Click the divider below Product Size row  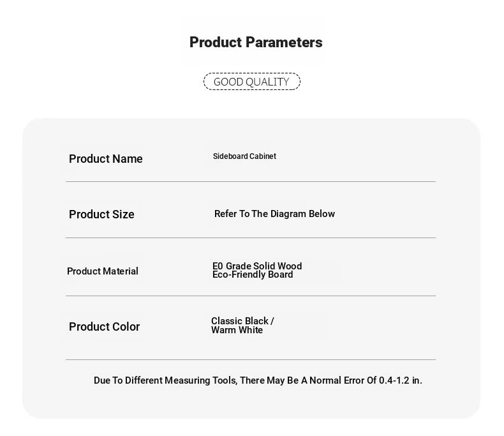tap(251, 238)
